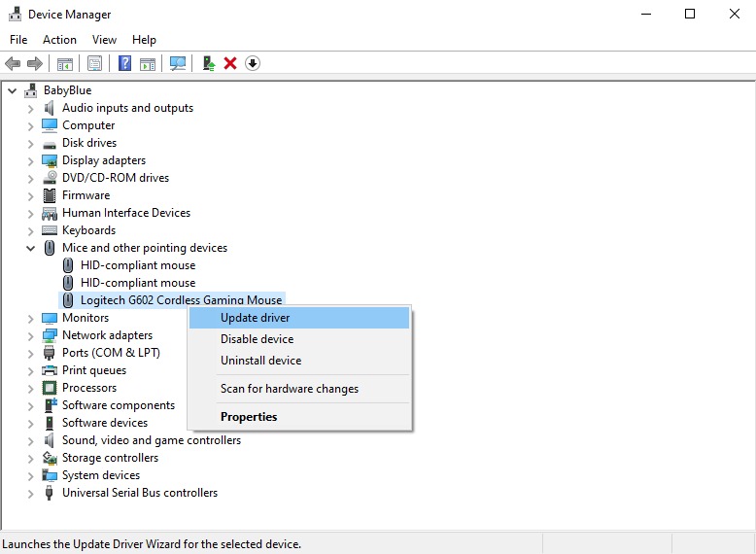Click the Show/Hide console tree toolbar icon
This screenshot has height=554, width=756.
coord(65,63)
